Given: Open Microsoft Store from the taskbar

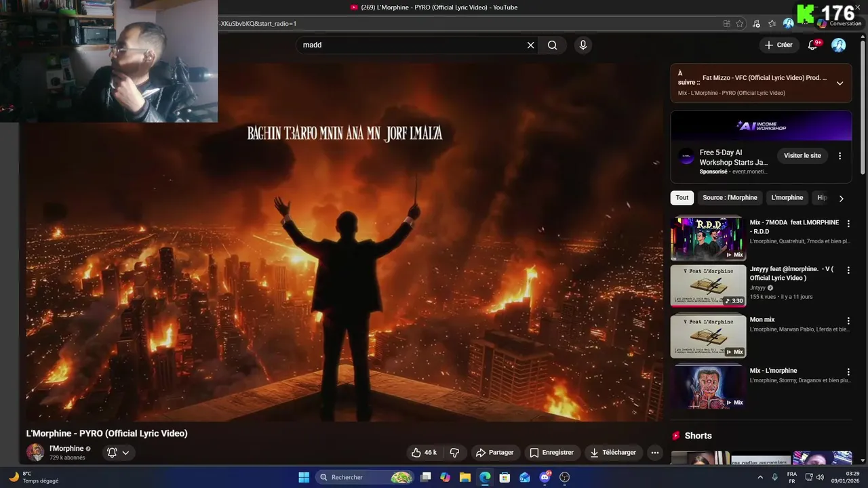Looking at the screenshot, I should 505,477.
